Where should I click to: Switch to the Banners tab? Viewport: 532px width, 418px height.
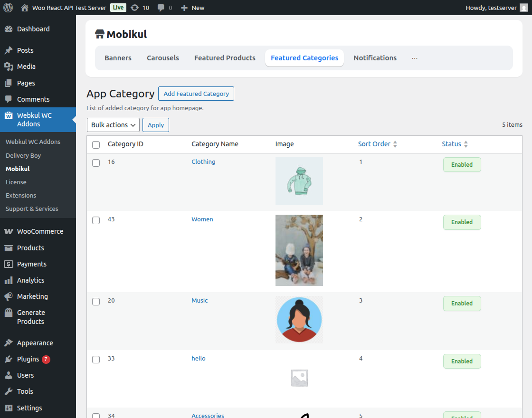click(x=118, y=57)
